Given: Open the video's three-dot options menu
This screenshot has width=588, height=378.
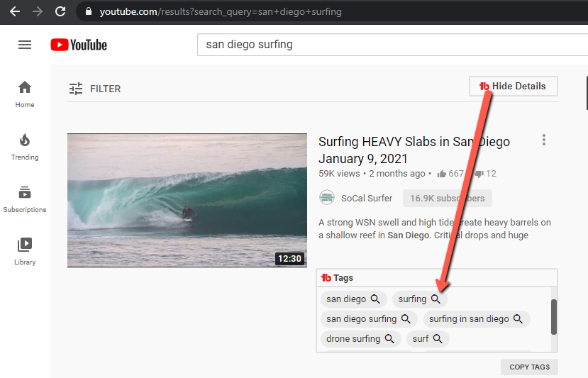Looking at the screenshot, I should [x=544, y=140].
